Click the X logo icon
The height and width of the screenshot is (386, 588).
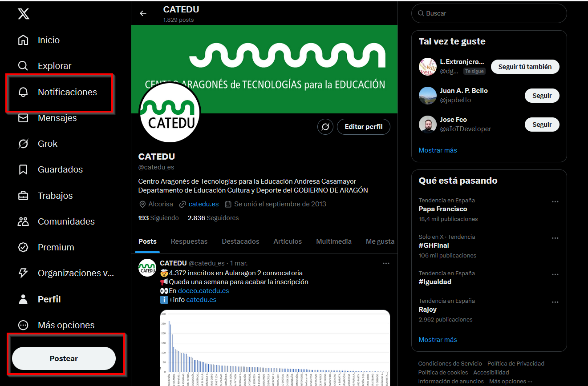(24, 14)
